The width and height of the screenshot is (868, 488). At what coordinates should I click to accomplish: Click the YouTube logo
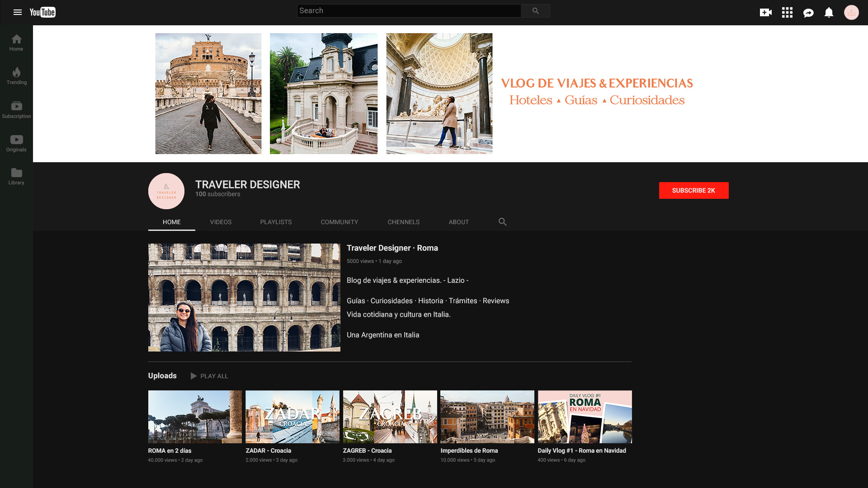pos(42,12)
